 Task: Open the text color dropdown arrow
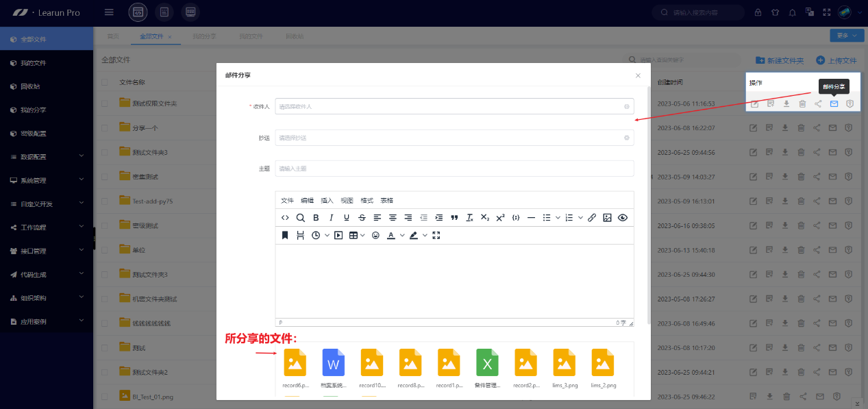(402, 235)
